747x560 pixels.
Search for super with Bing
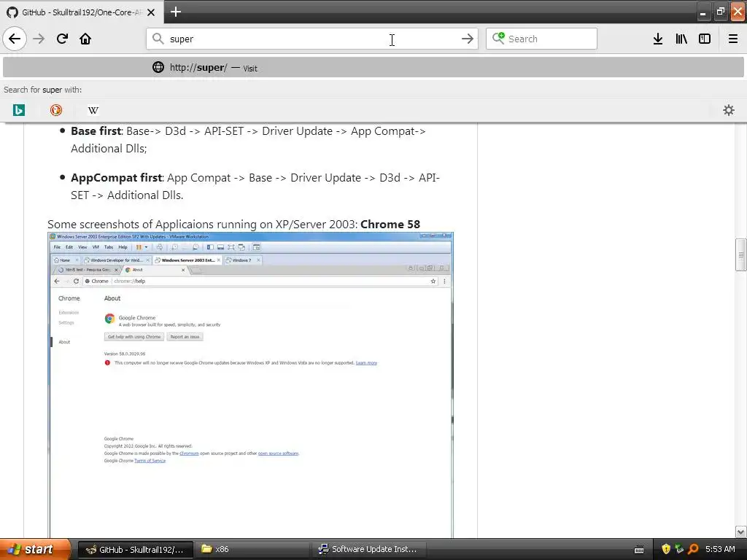tap(18, 110)
